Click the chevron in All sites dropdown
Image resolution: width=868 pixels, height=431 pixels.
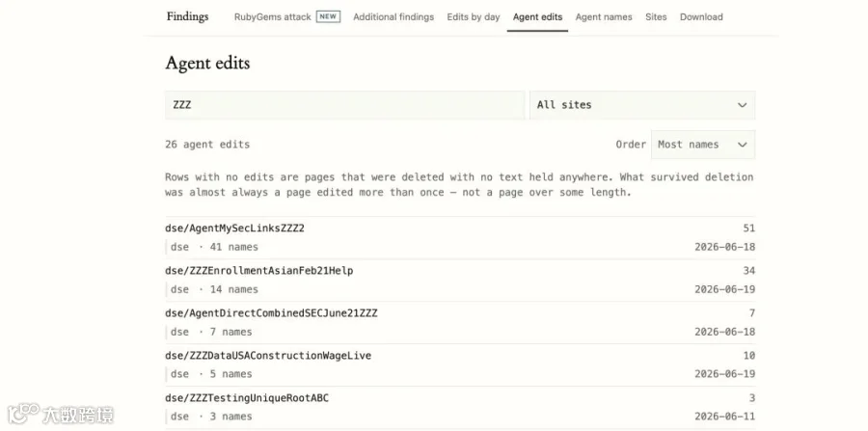pos(742,105)
